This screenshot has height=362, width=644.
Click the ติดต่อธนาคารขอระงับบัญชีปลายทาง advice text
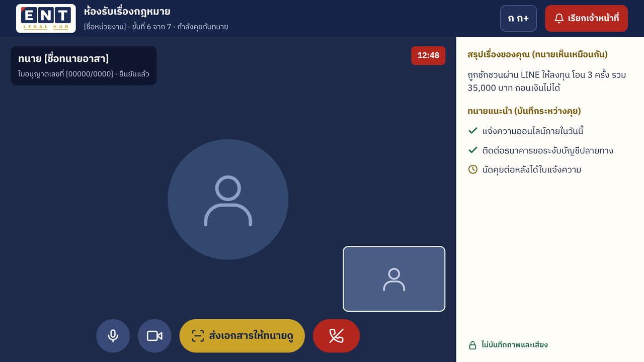tap(548, 150)
